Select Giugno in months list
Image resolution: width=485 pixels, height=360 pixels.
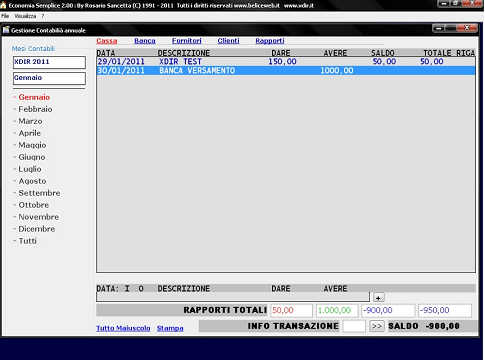tap(32, 157)
